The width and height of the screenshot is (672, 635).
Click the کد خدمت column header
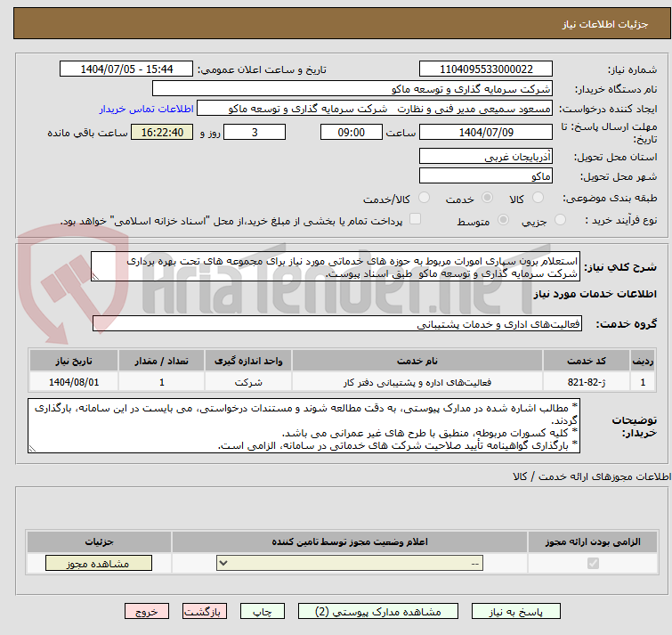pyautogui.click(x=587, y=361)
